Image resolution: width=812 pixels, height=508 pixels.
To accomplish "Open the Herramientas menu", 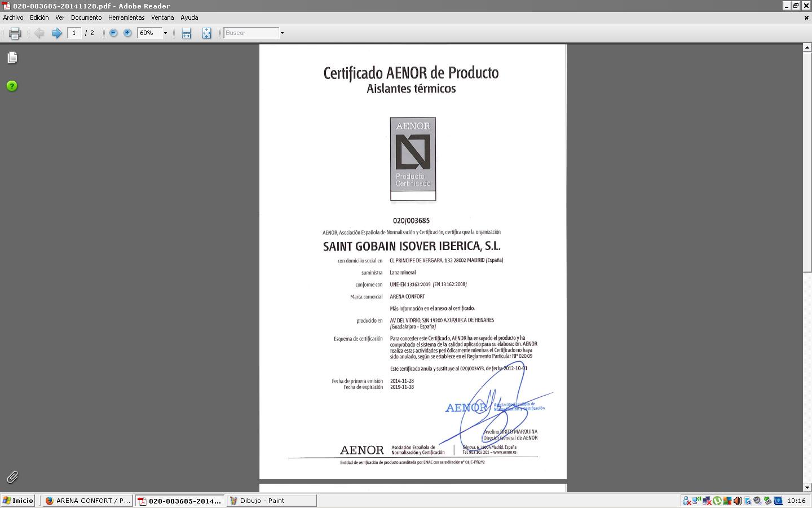I will pos(126,17).
